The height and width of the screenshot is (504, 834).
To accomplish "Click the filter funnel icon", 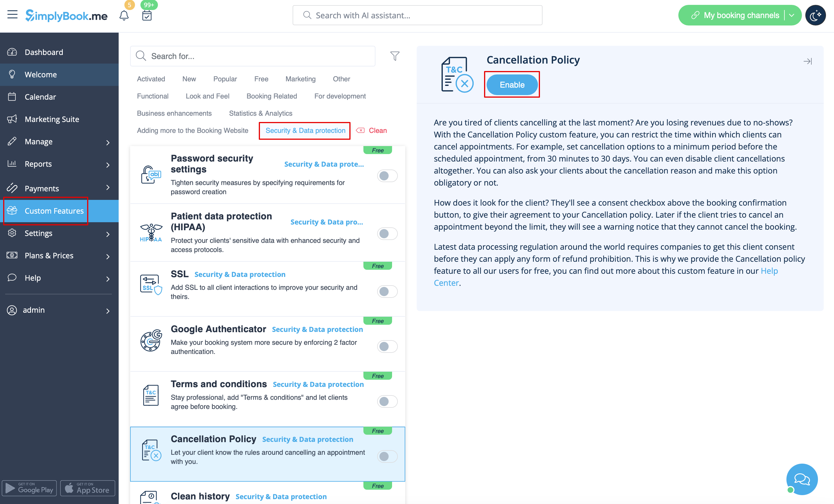I will 395,56.
